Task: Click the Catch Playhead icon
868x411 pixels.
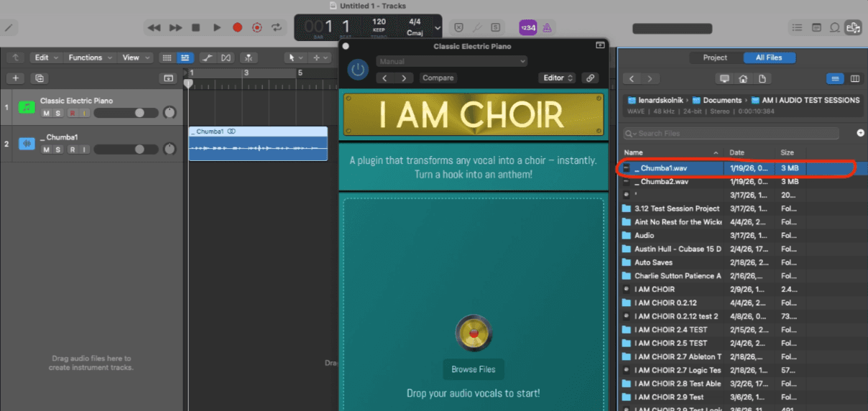Action: pyautogui.click(x=249, y=57)
